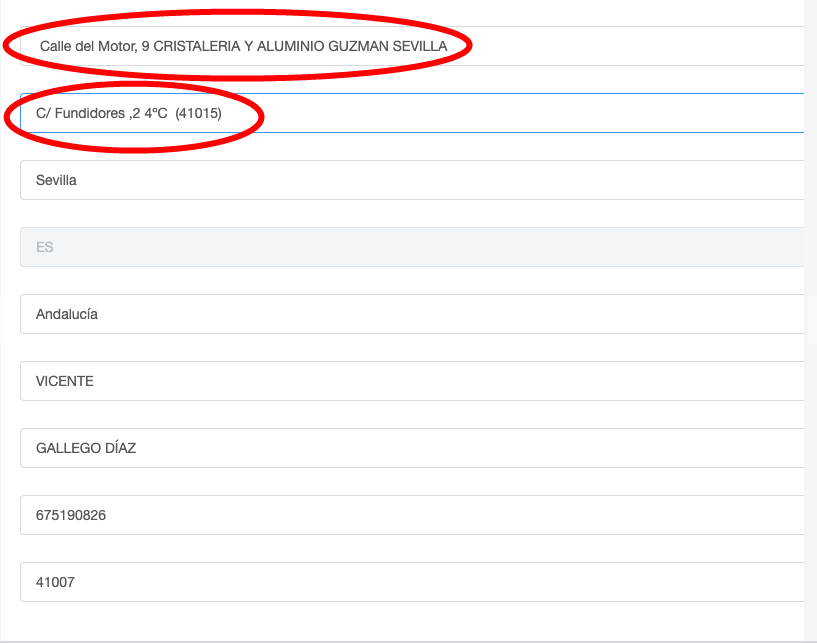Click the word Motor in first address
The width and height of the screenshot is (817, 643).
tap(116, 46)
